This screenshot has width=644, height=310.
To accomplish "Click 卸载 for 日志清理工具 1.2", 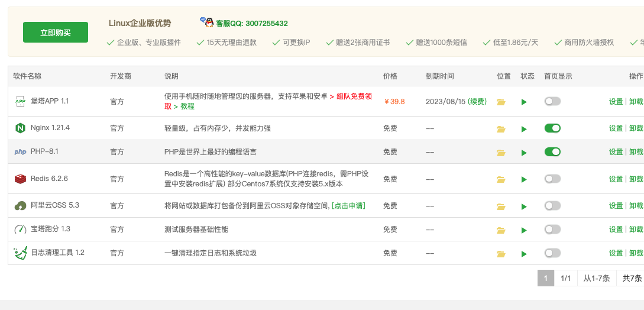I will pos(636,253).
